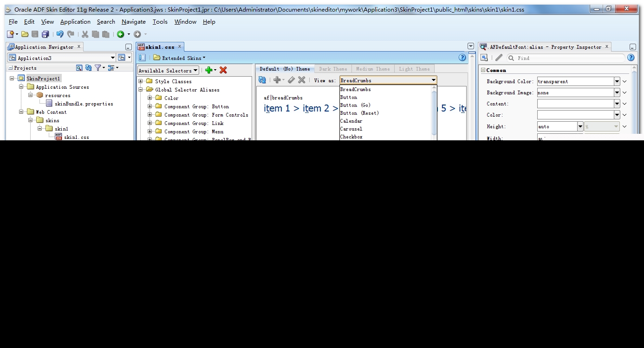Open the Application menu
This screenshot has width=644, height=348.
click(75, 22)
